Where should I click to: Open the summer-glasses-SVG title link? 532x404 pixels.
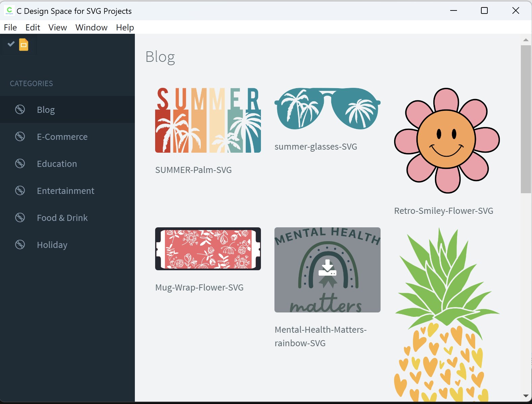(x=316, y=147)
